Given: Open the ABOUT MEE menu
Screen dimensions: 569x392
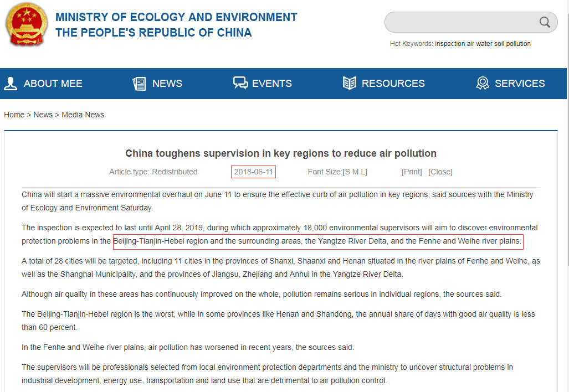Looking at the screenshot, I should coord(53,84).
